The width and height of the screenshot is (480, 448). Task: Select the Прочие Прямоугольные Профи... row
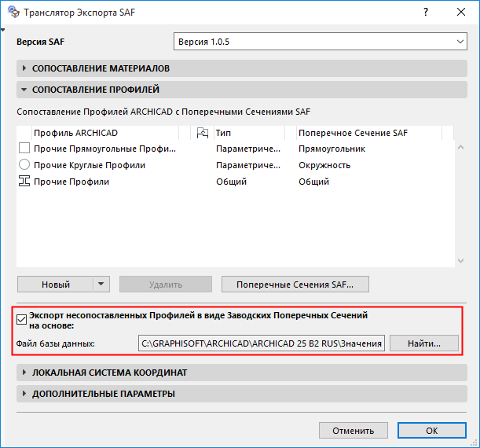[235, 149]
